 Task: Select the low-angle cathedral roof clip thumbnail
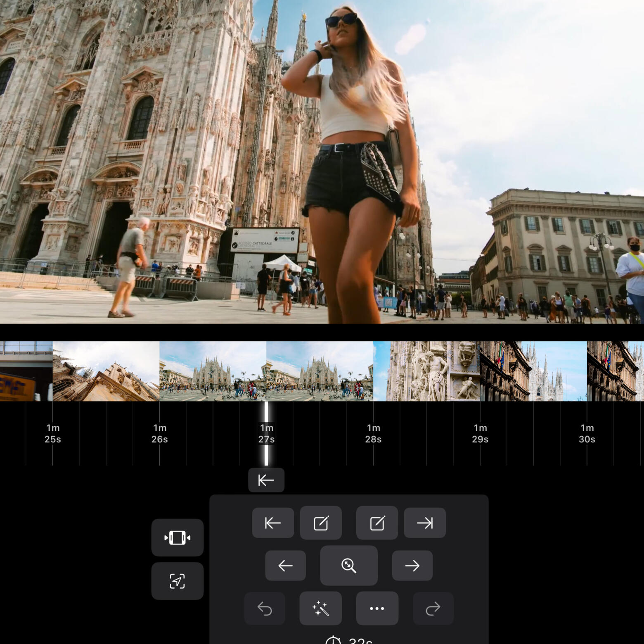pos(106,371)
